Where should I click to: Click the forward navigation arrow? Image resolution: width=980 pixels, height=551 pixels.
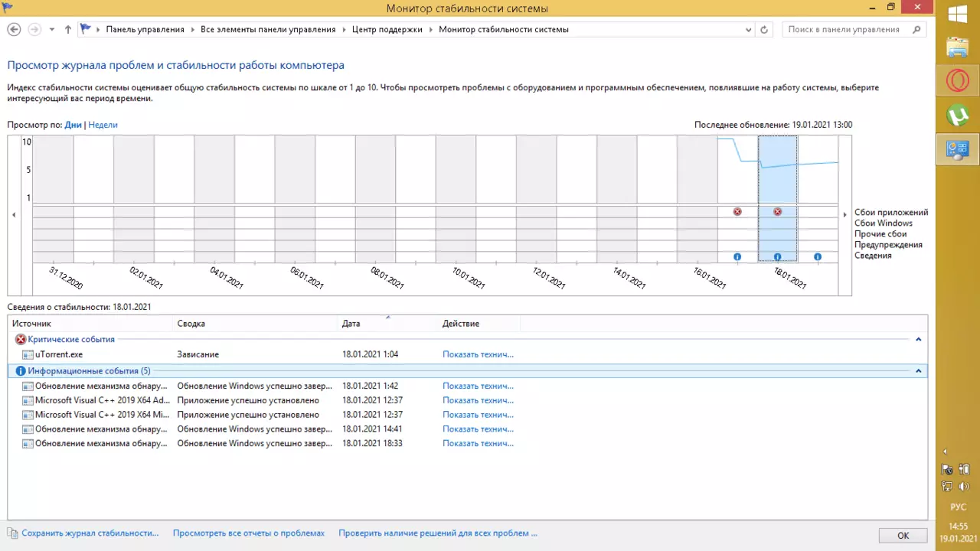(x=34, y=29)
